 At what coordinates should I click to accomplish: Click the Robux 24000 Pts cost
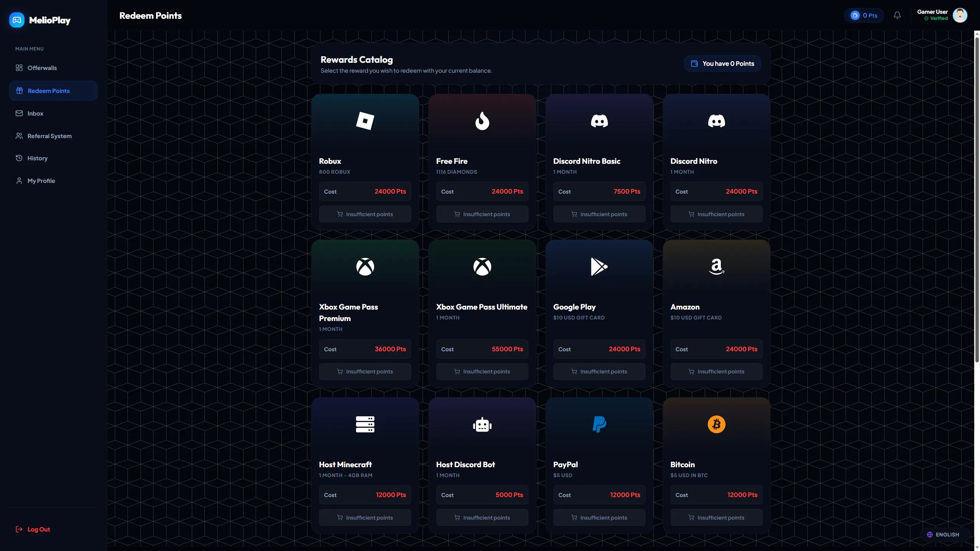[x=390, y=191]
